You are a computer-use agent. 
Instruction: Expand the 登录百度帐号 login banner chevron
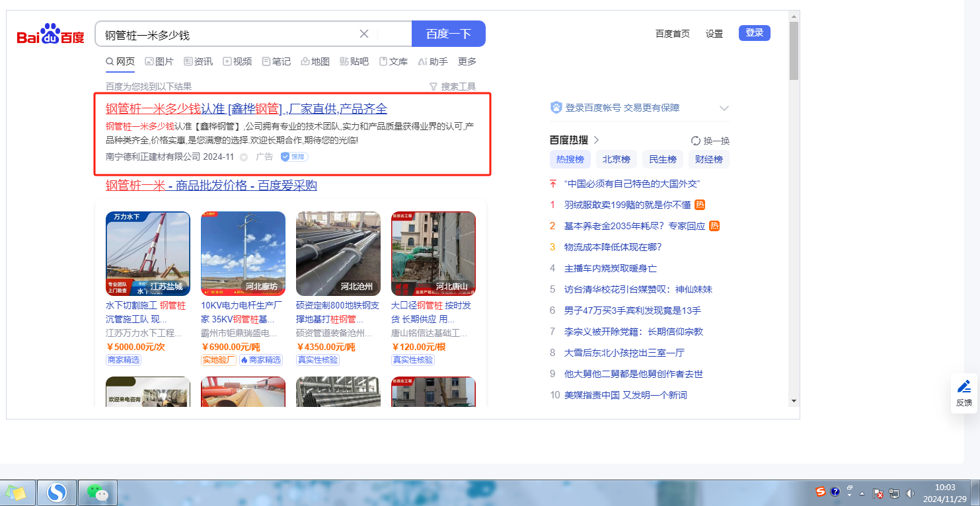[724, 108]
